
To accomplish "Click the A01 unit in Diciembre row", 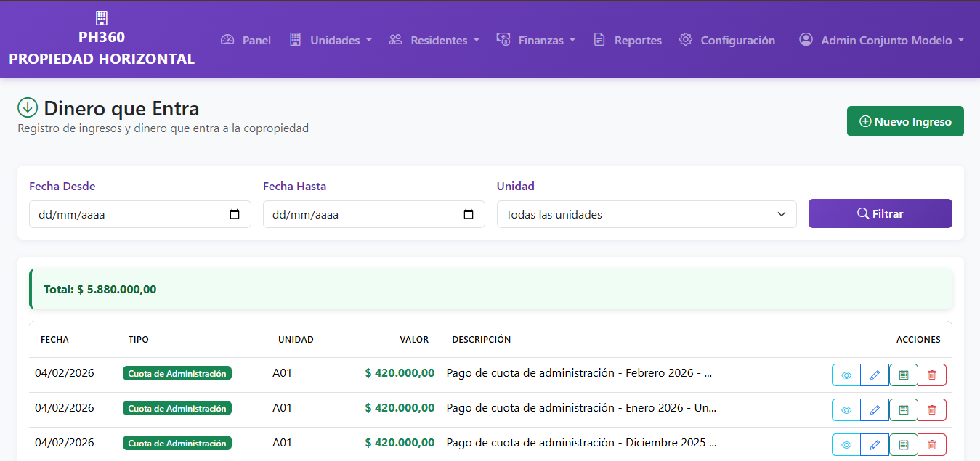I will 282,443.
